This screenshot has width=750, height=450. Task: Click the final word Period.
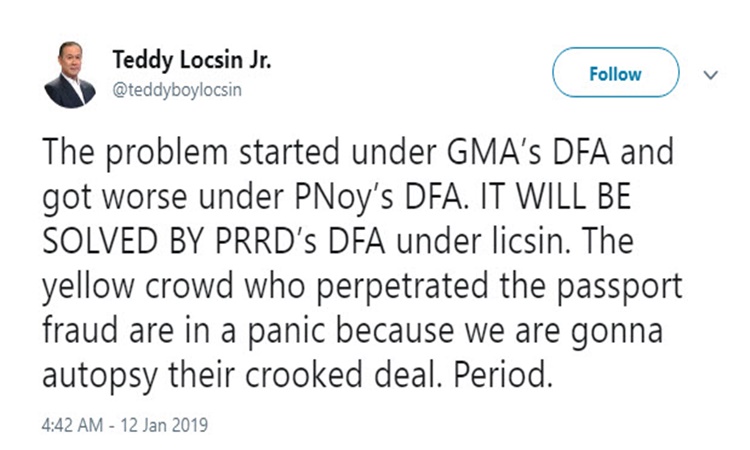click(503, 375)
